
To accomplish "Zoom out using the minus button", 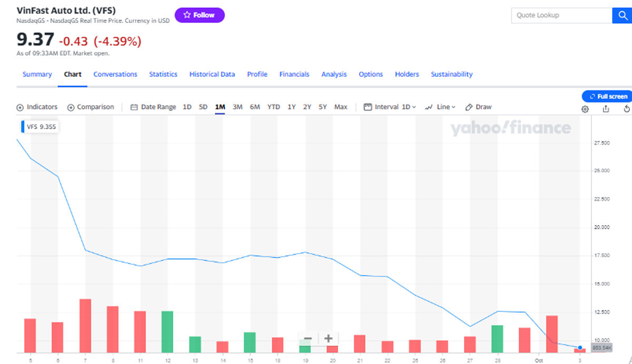I will (308, 339).
